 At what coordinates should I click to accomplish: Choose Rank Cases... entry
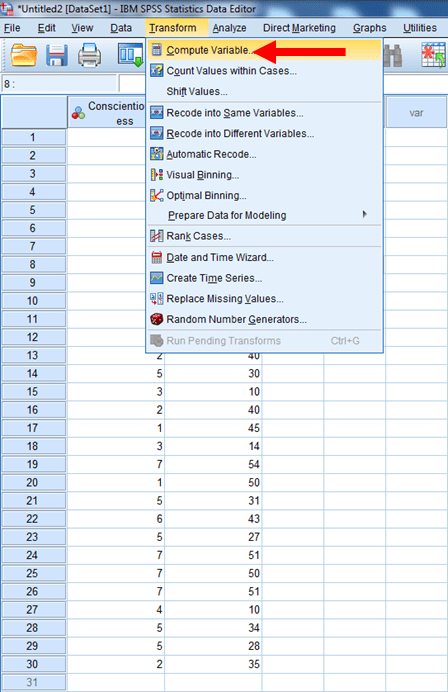coord(264,236)
